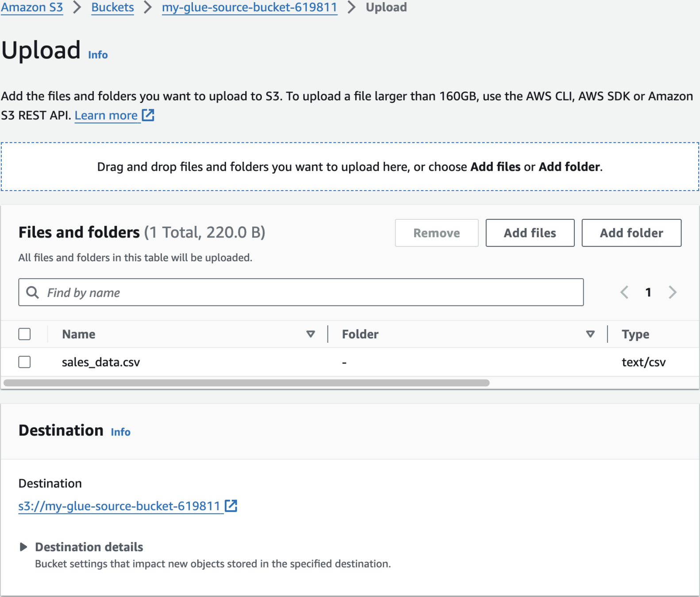This screenshot has width=700, height=597.
Task: Select the sales_data.csv checkbox
Action: (x=25, y=362)
